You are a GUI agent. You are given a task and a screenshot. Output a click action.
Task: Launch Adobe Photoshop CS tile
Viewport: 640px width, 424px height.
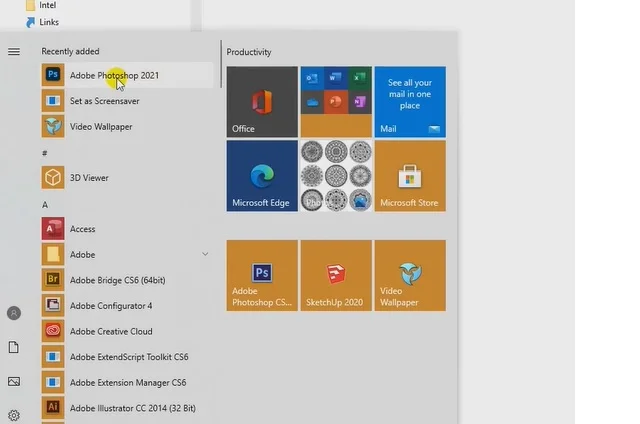coord(262,275)
